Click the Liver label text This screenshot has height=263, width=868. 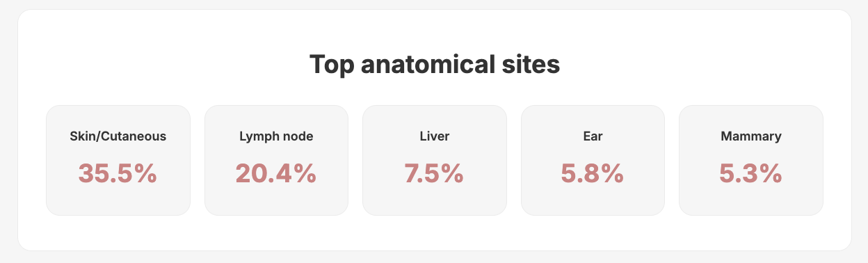434,136
